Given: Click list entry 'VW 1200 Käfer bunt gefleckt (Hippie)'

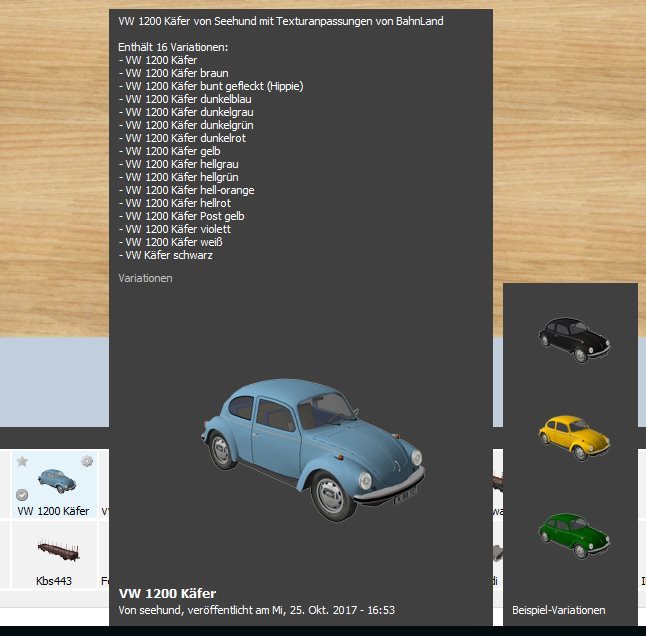Looking at the screenshot, I should tap(211, 86).
